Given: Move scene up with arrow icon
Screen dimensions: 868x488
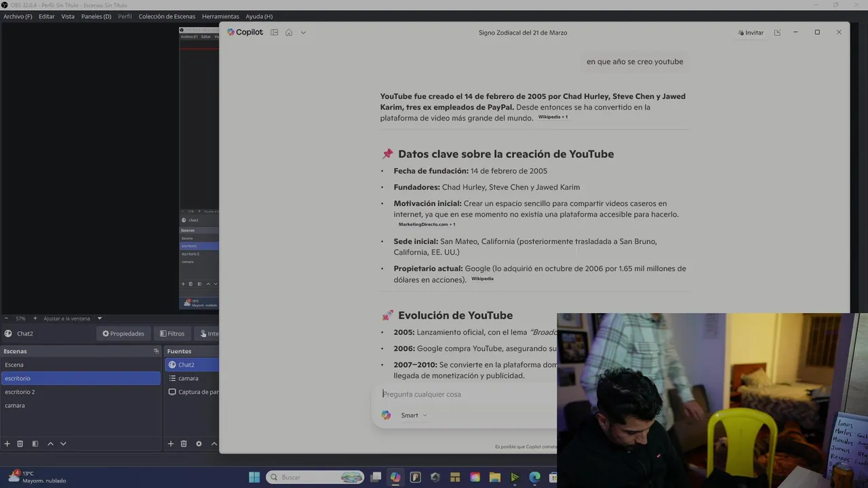Looking at the screenshot, I should 50,444.
